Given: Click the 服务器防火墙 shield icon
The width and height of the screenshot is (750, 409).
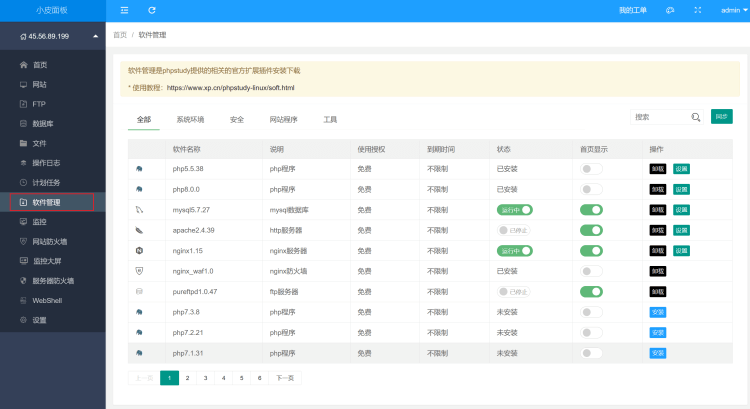Looking at the screenshot, I should 23,280.
